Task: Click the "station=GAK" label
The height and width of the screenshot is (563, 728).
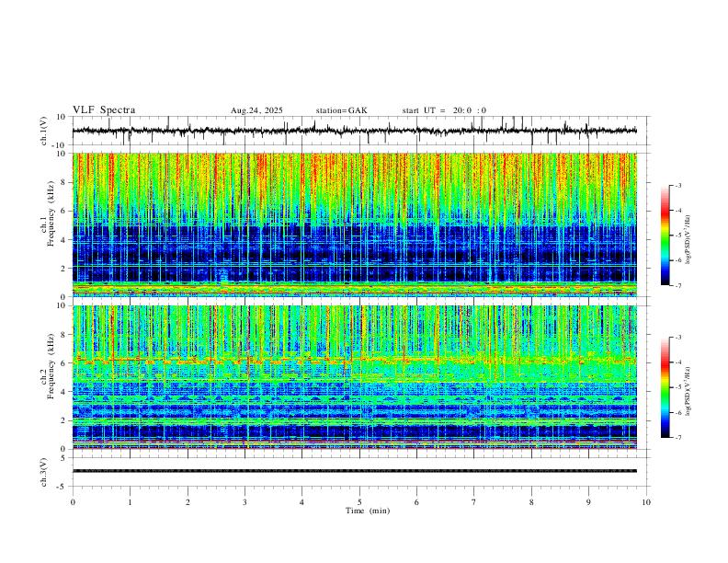Action: coord(342,110)
